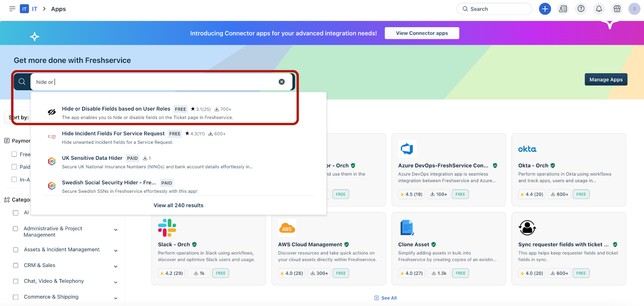Screen dimensions: 644x306
Task: Open the notifications bell
Action: point(599,9)
